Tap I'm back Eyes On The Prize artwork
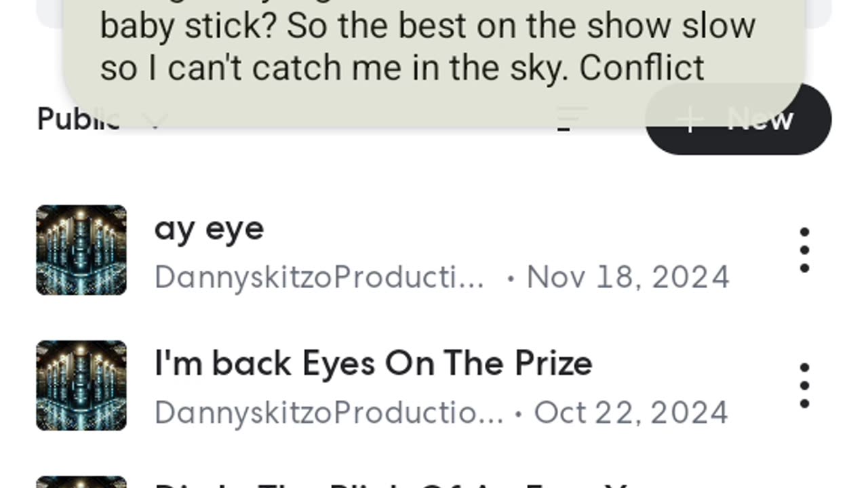The width and height of the screenshot is (868, 488). click(x=81, y=386)
